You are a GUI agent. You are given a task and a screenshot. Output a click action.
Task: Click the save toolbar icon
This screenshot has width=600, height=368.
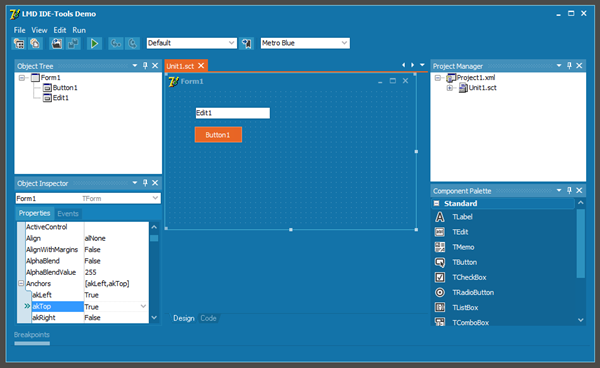57,43
